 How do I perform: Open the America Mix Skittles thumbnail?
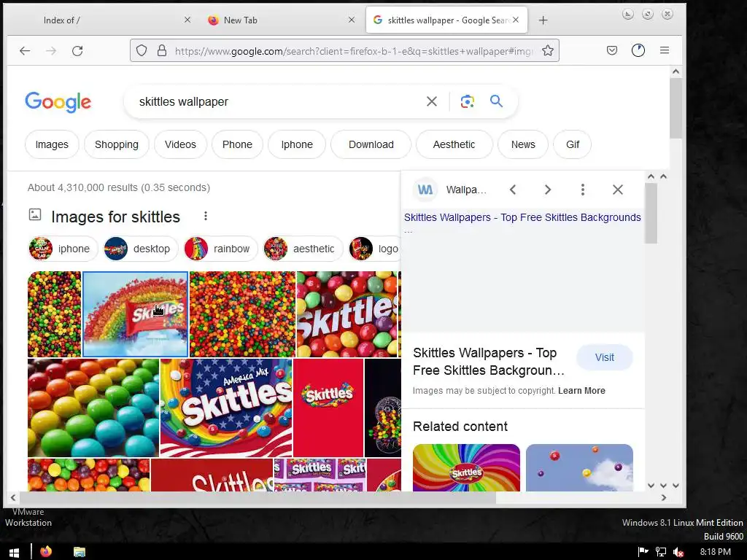[226, 408]
